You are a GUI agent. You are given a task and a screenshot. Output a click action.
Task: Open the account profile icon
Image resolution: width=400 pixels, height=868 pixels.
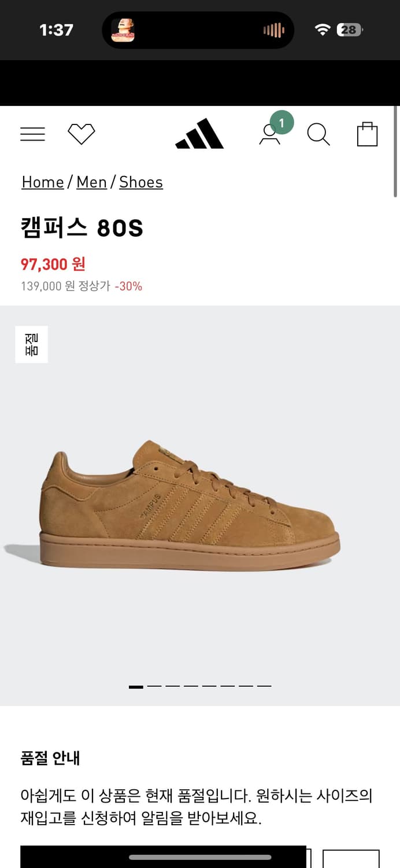[269, 134]
